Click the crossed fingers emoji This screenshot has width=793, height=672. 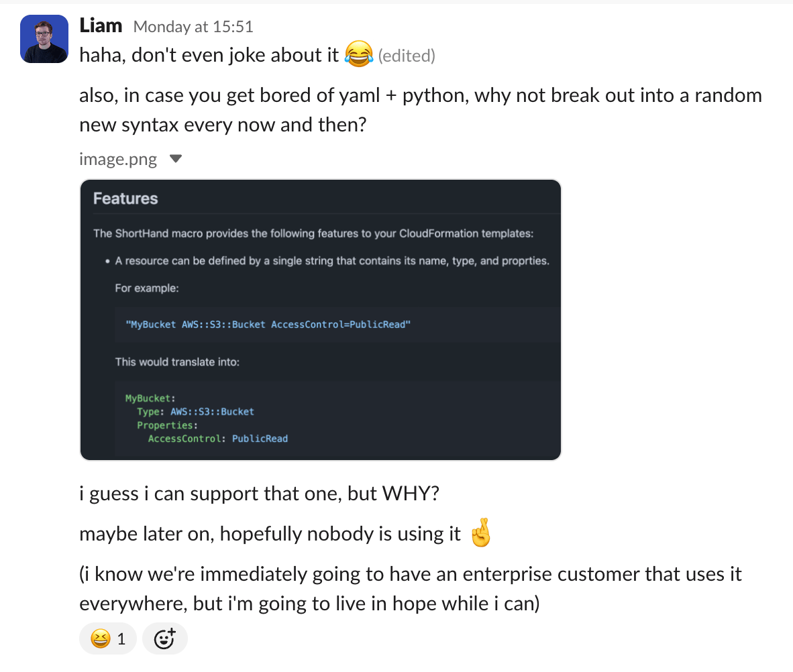(x=480, y=534)
